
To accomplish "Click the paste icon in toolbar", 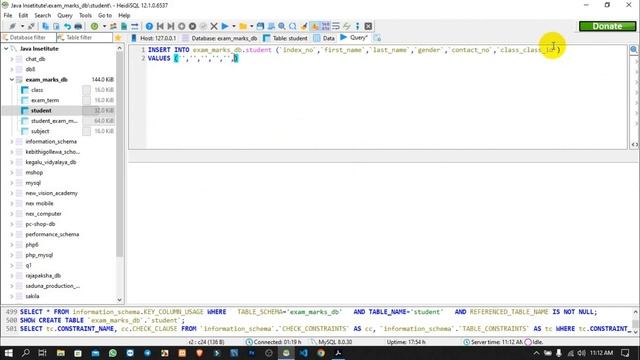I will pyautogui.click(x=56, y=26).
